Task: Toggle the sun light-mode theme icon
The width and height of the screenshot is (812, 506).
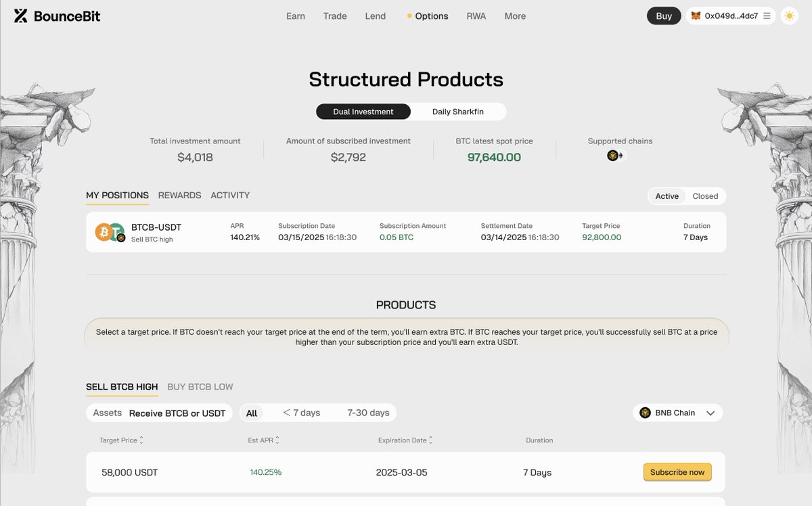Action: [789, 16]
